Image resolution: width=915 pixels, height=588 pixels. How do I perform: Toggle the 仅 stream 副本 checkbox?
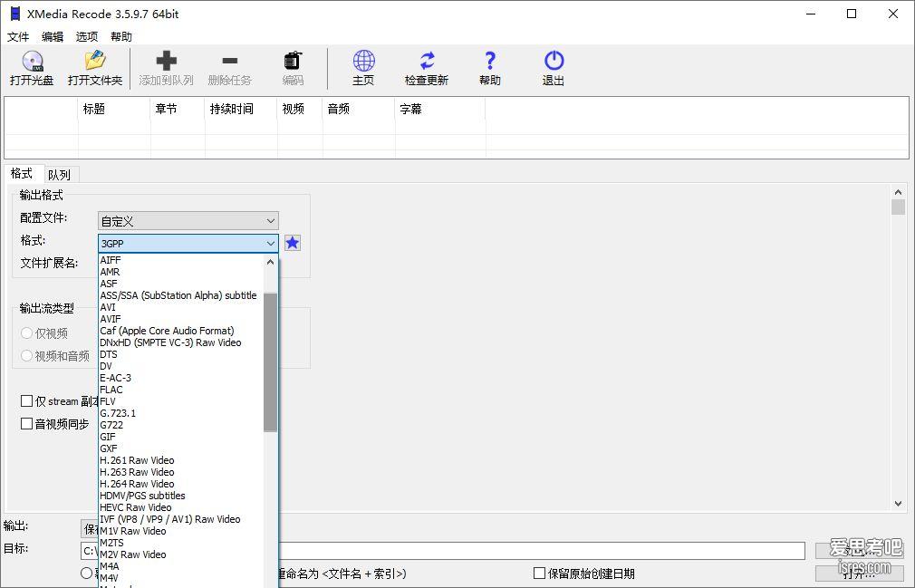tap(27, 400)
